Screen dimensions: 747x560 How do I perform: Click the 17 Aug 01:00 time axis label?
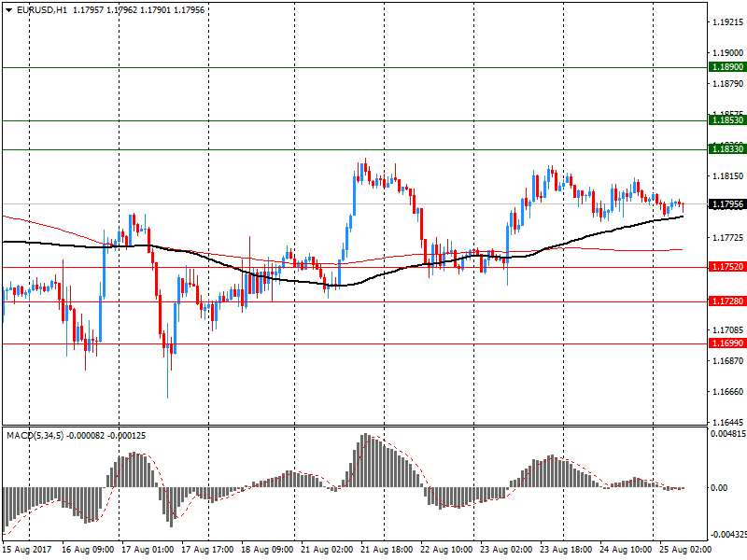[x=148, y=550]
